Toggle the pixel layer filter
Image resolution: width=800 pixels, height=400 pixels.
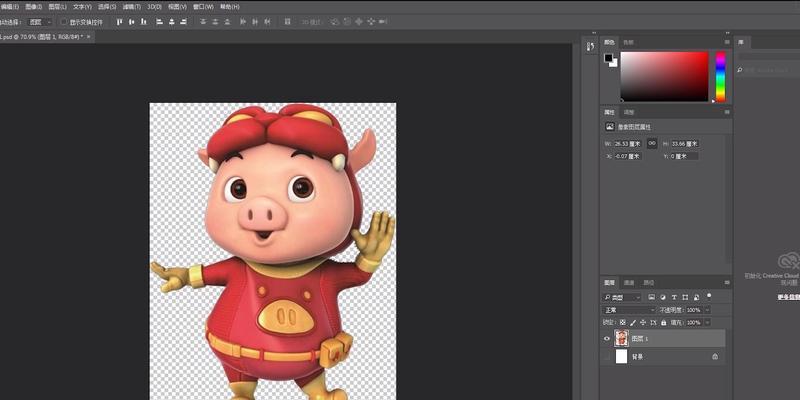652,297
